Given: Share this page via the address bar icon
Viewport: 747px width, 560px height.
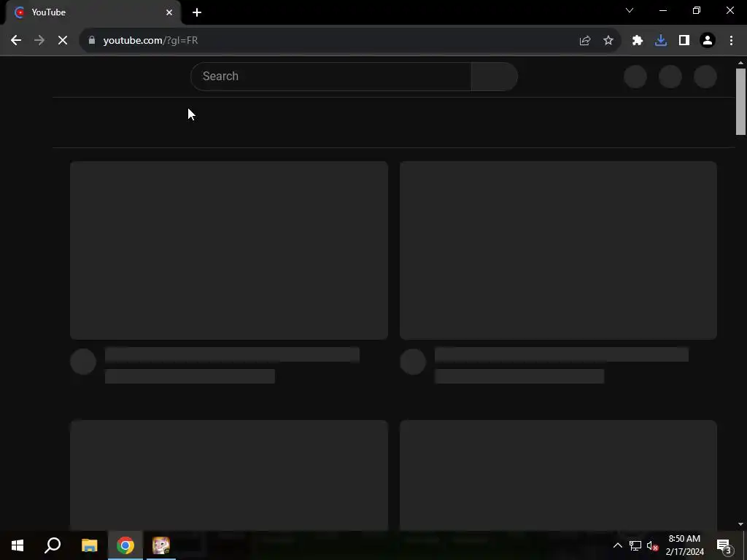Looking at the screenshot, I should [585, 41].
